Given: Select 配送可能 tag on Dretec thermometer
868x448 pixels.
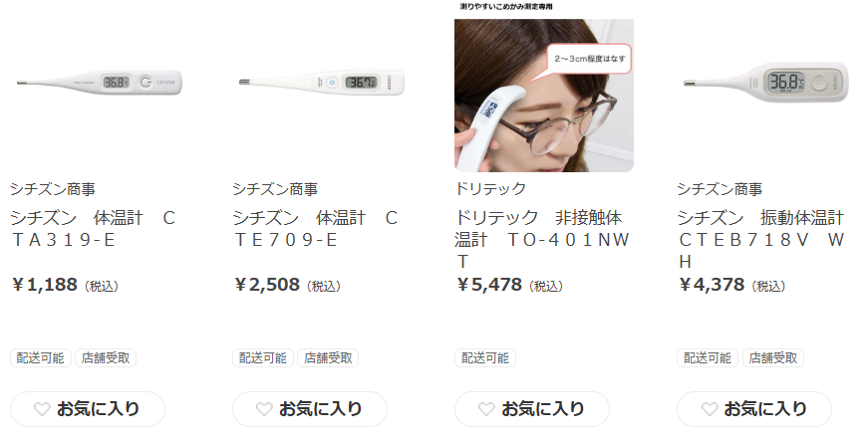Looking at the screenshot, I should click(x=485, y=357).
